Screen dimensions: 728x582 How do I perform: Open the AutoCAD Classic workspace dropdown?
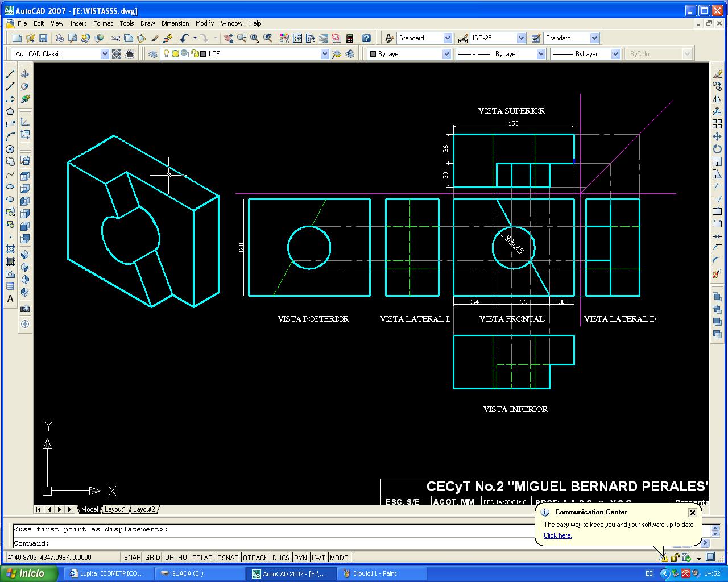[105, 54]
